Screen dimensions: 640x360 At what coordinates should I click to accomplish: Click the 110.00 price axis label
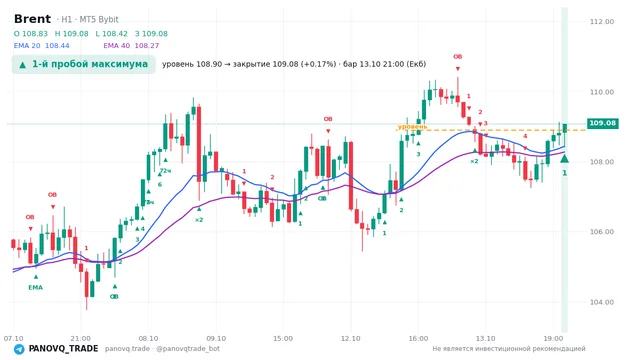pos(602,92)
